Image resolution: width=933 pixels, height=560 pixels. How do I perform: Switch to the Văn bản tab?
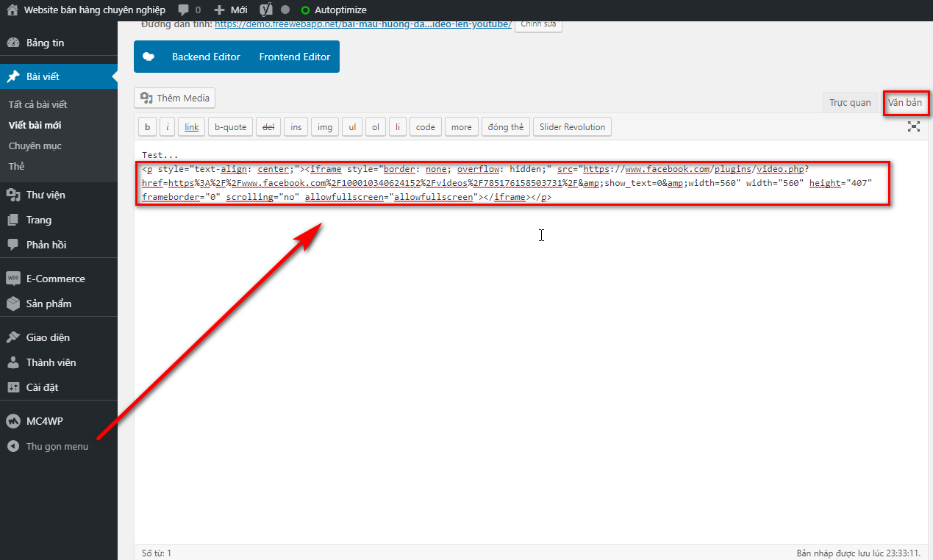[x=905, y=103]
